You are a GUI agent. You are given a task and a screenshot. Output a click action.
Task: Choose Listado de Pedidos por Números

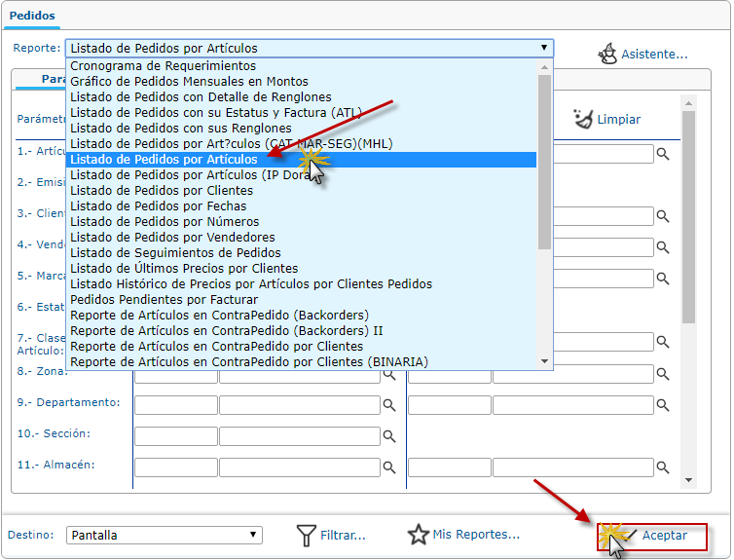pyautogui.click(x=302, y=221)
